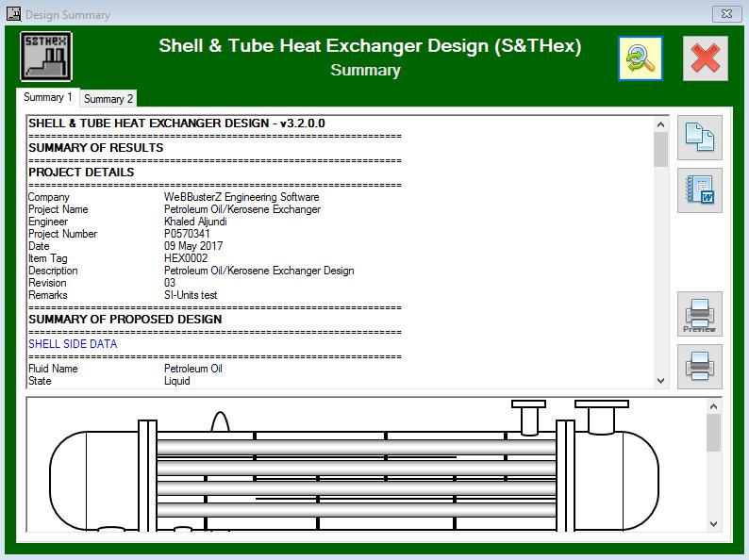Screen dimensions: 749x560
Task: Click the red X exit icon
Action: [x=705, y=58]
